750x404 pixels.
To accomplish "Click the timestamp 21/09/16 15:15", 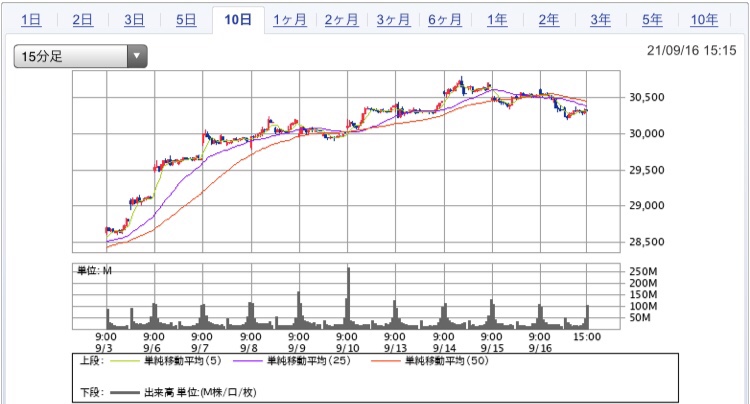I will pos(691,50).
